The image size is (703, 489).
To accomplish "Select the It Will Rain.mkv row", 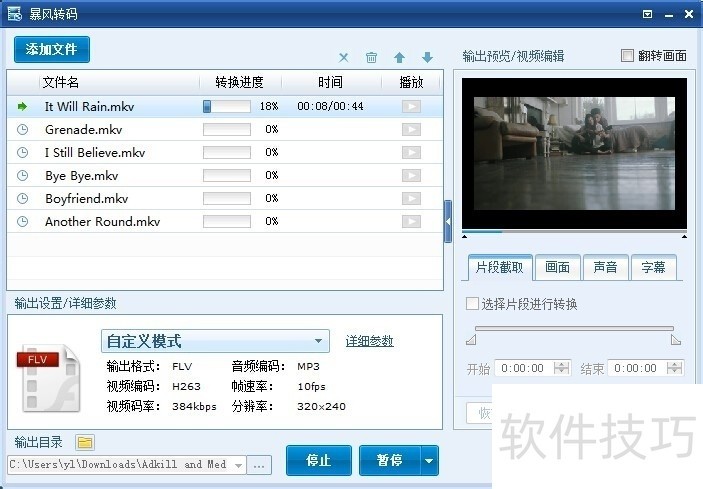I will pos(225,106).
